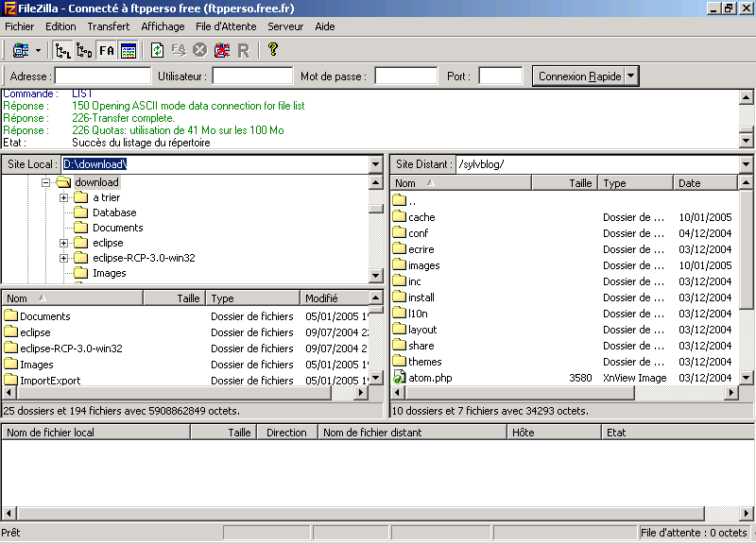
Task: Open the Site Manager dropdown arrow
Action: click(x=38, y=50)
